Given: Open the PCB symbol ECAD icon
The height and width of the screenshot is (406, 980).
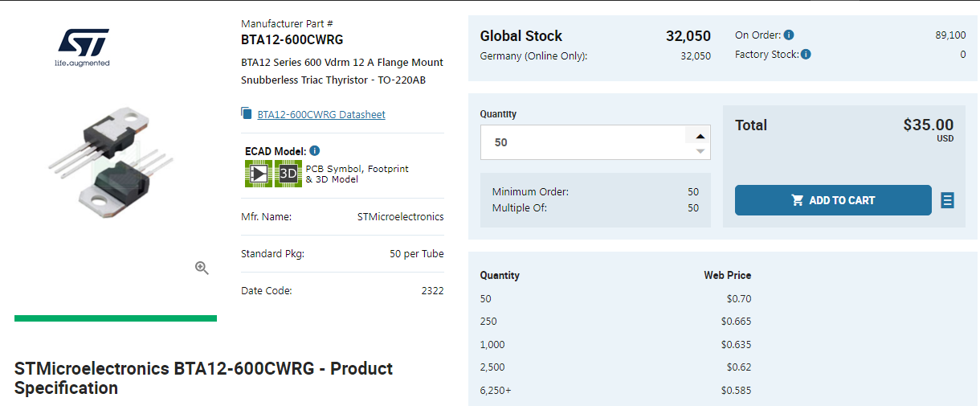Looking at the screenshot, I should 259,174.
